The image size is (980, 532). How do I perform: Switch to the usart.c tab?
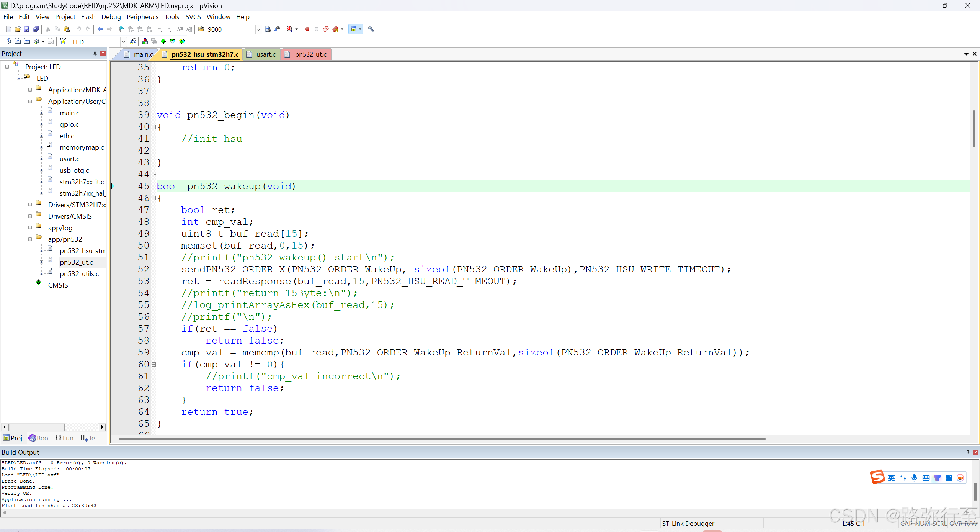266,54
